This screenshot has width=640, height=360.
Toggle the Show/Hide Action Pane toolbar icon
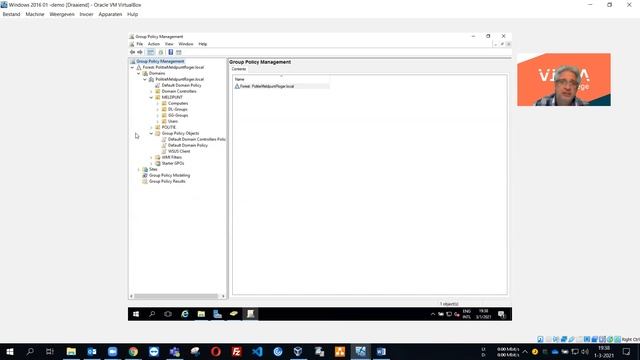pyautogui.click(x=178, y=52)
